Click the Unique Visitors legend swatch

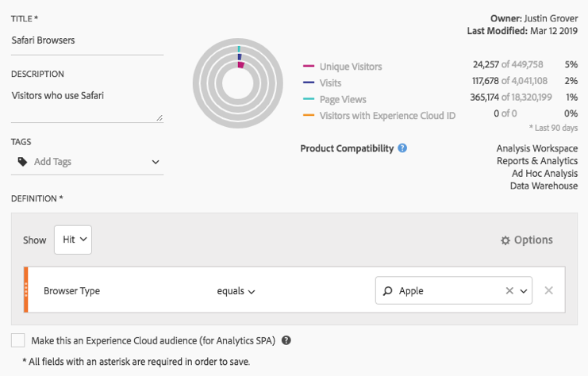308,67
